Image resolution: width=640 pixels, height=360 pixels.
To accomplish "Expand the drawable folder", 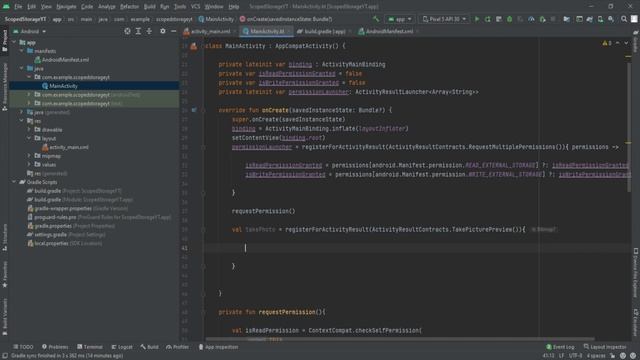I will (29, 130).
